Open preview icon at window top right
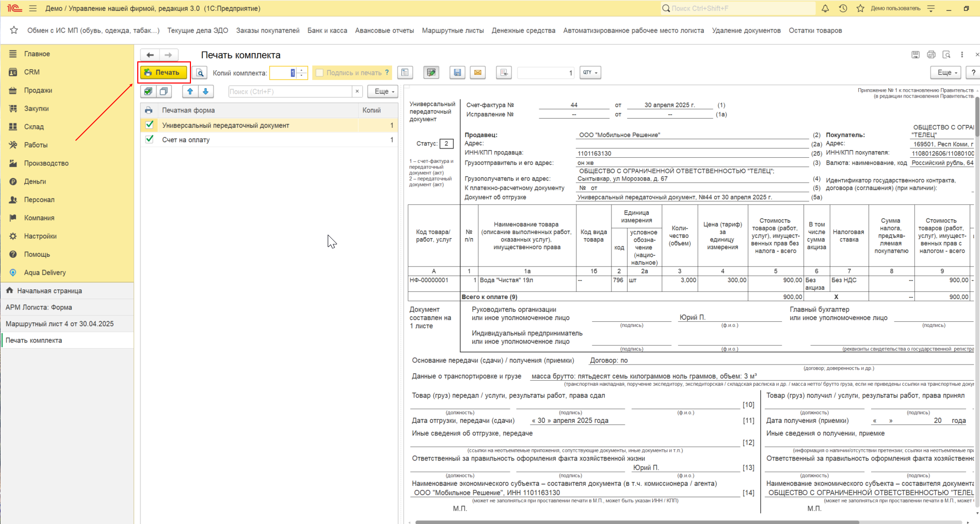980x524 pixels. 946,55
